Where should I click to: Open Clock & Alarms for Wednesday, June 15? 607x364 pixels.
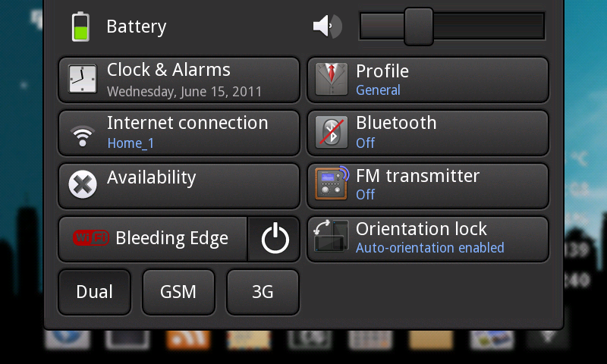click(179, 80)
